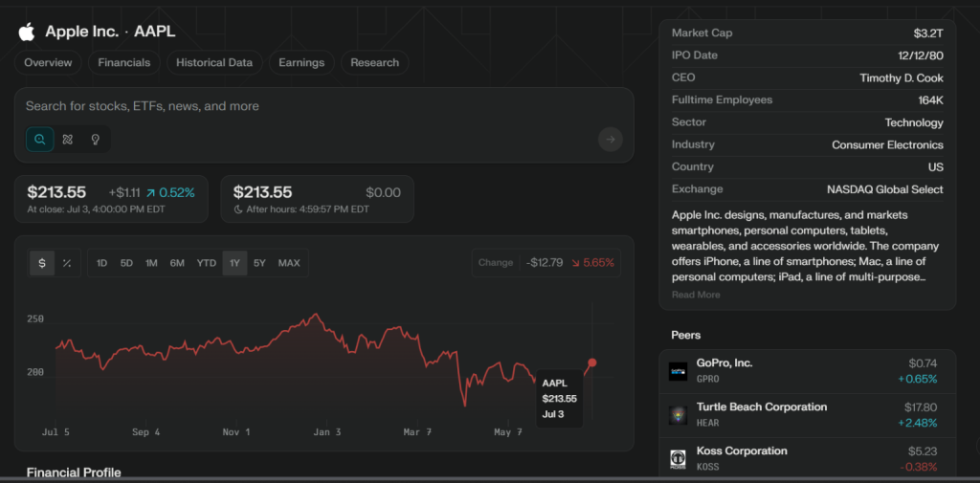
Task: Click the Apple logo icon
Action: 26,32
